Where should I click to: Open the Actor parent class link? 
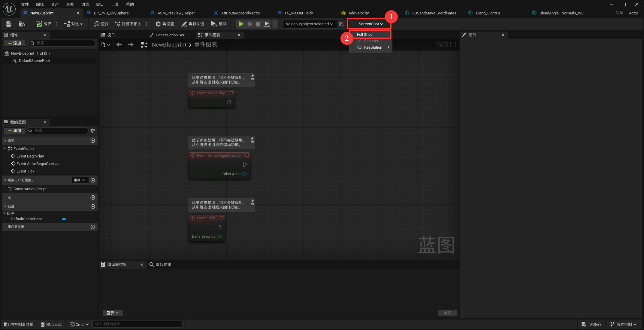coord(633,13)
